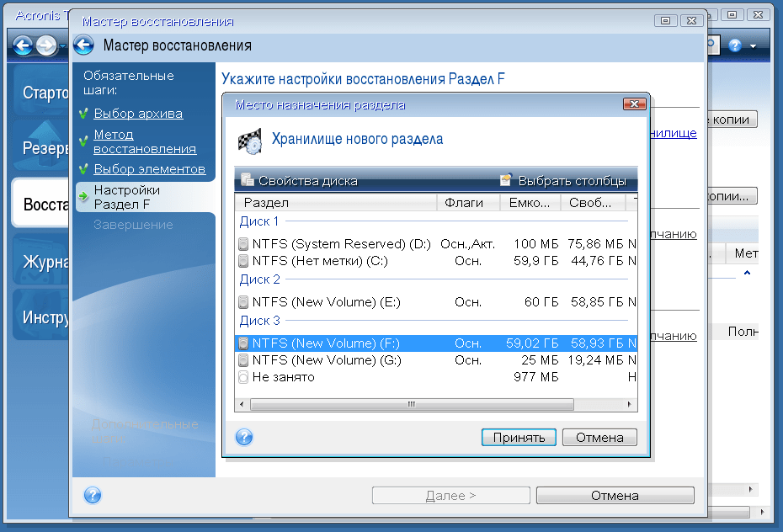Click the Хранилище нового раздела flag icon
Screen dimensions: 783x532
click(250, 140)
